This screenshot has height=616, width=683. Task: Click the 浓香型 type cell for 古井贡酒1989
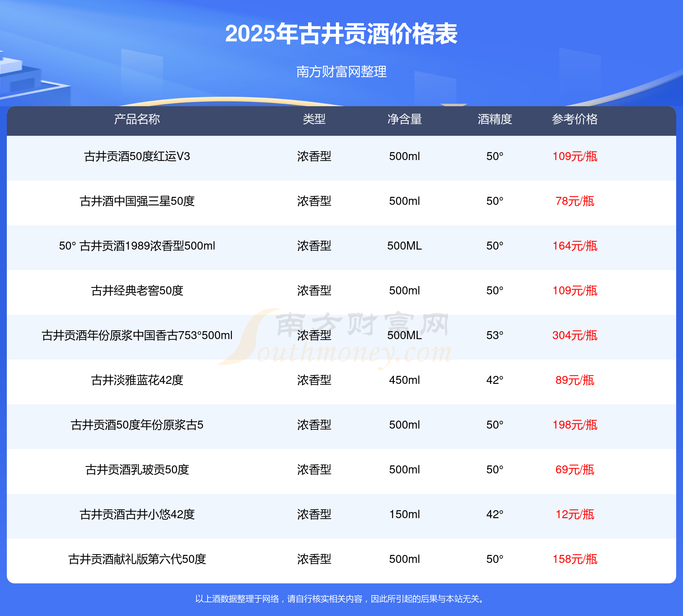point(314,246)
